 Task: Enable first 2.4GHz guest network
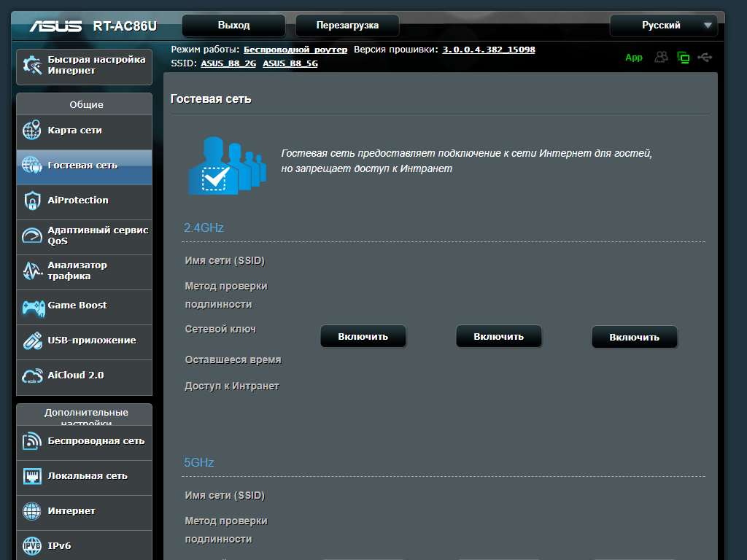point(363,337)
